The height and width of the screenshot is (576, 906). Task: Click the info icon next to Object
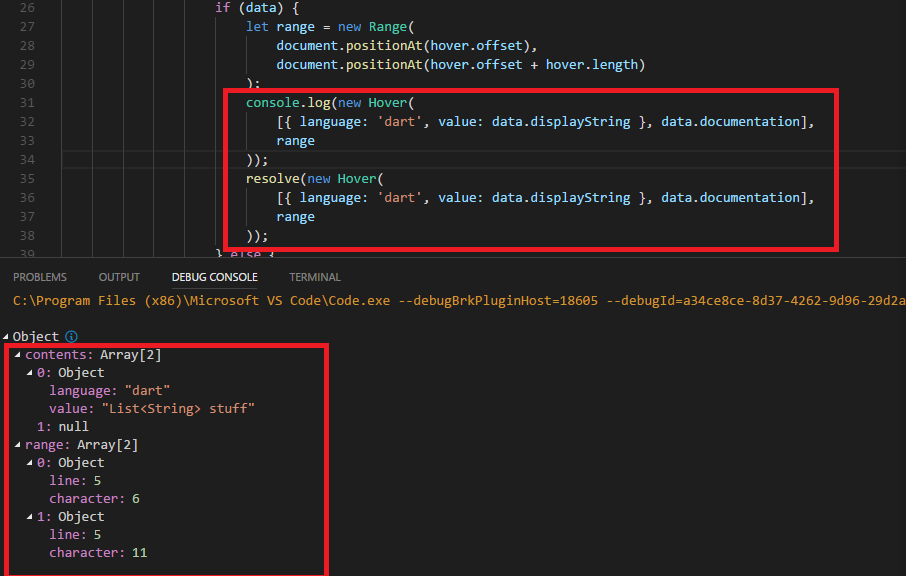click(71, 336)
